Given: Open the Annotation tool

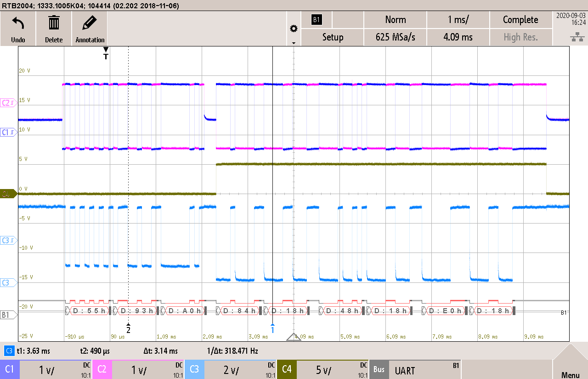Looking at the screenshot, I should point(89,28).
